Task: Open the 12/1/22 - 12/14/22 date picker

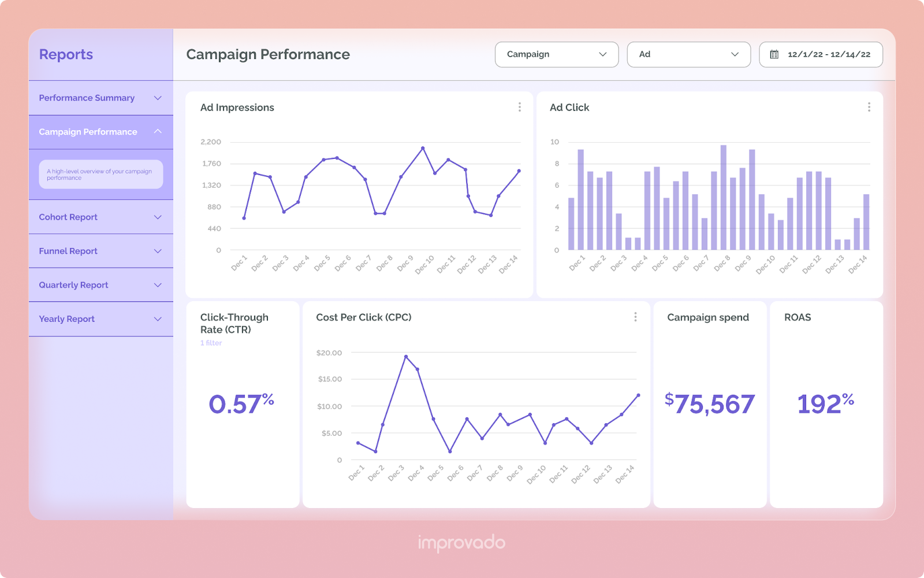Action: coord(828,54)
